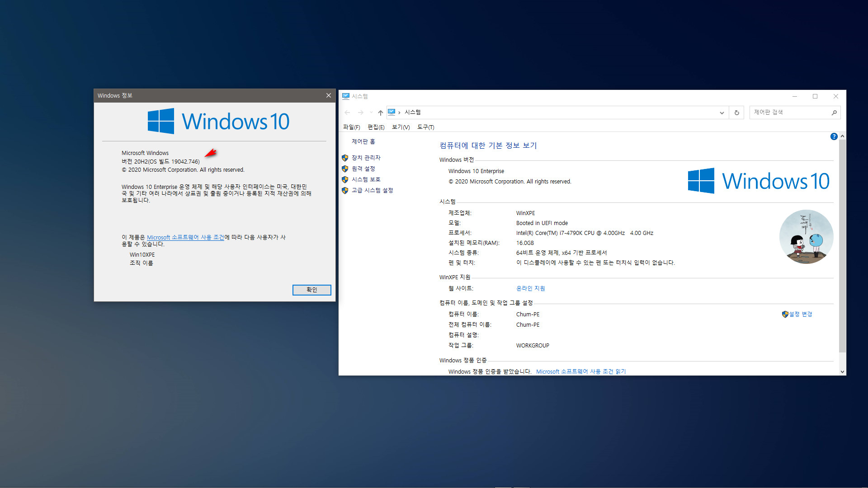Viewport: 868px width, 488px height.
Task: Click shield icon beside 시스템 보호
Action: 345,179
